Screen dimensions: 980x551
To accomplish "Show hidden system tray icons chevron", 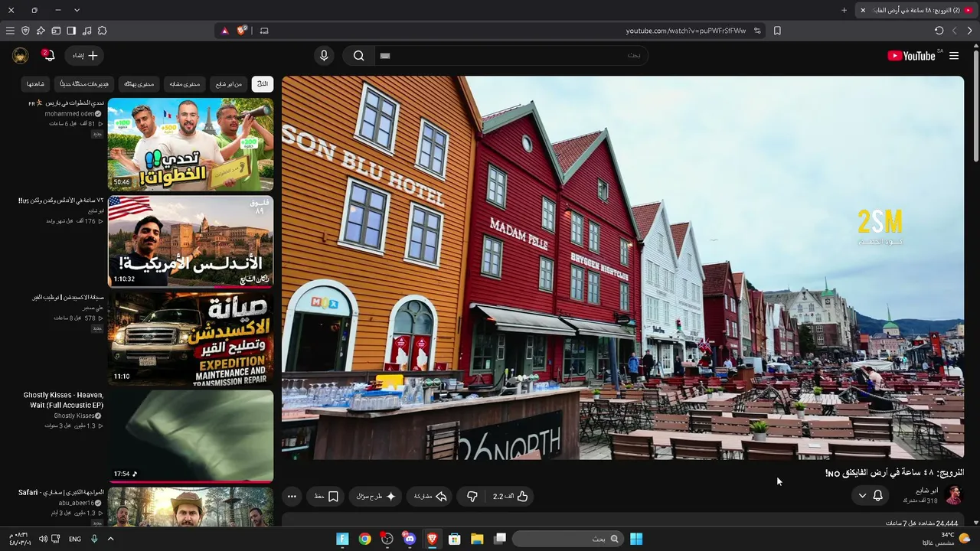I will [110, 539].
